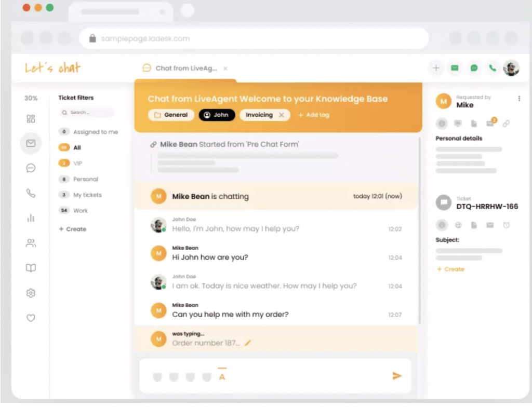Click message 'Can you help me with my order?'
The height and width of the screenshot is (408, 532).
click(x=230, y=315)
